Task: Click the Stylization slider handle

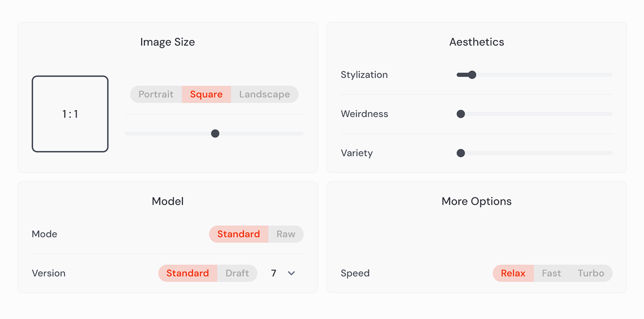Action: (x=472, y=75)
